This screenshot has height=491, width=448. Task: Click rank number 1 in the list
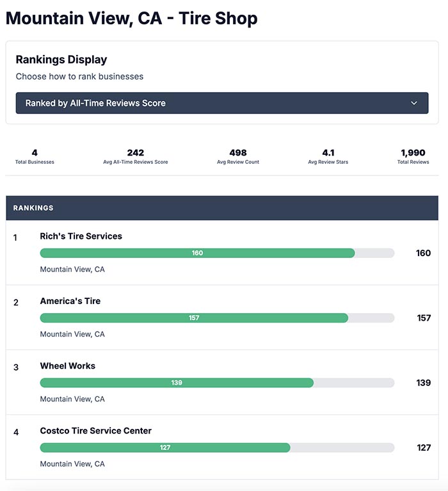15,237
